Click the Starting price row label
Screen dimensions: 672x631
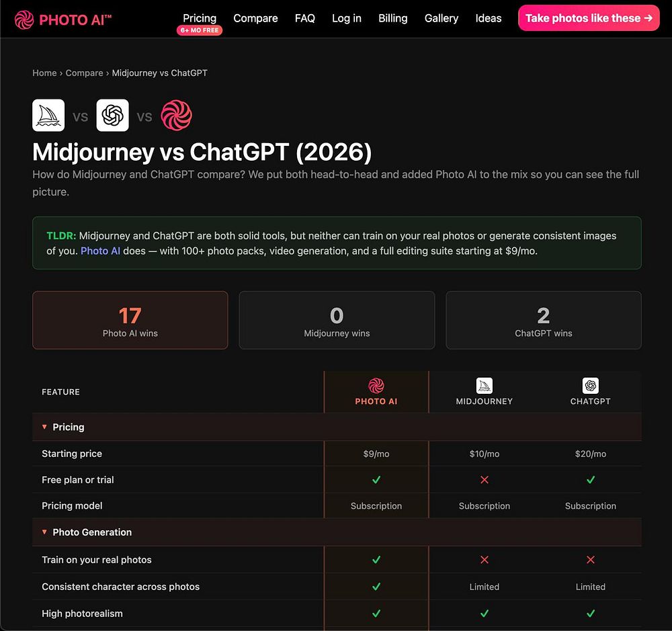[72, 454]
